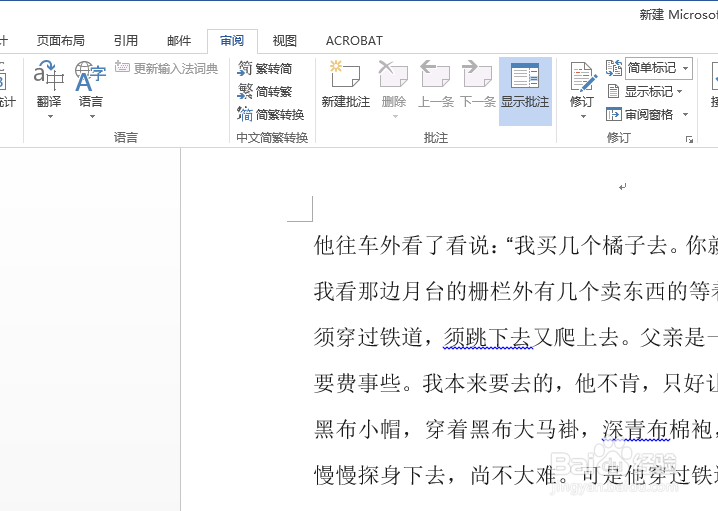This screenshot has width=718, height=511.
Task: Open Simplified-Traditional conversion (简繁转换)
Action: click(271, 114)
